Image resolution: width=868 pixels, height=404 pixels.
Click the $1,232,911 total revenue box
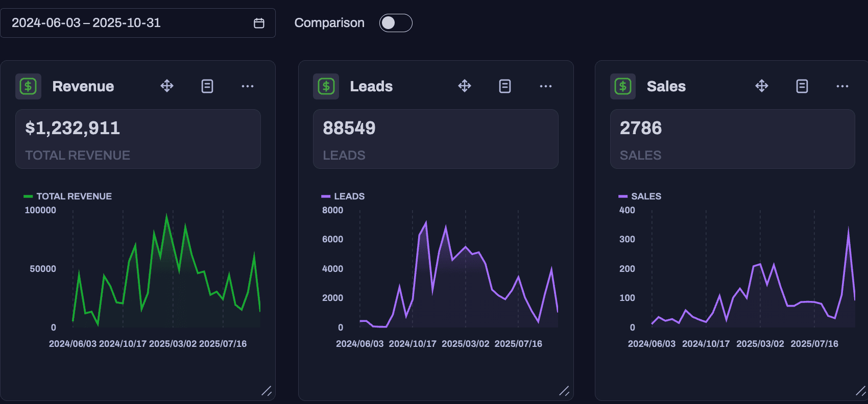coord(138,139)
